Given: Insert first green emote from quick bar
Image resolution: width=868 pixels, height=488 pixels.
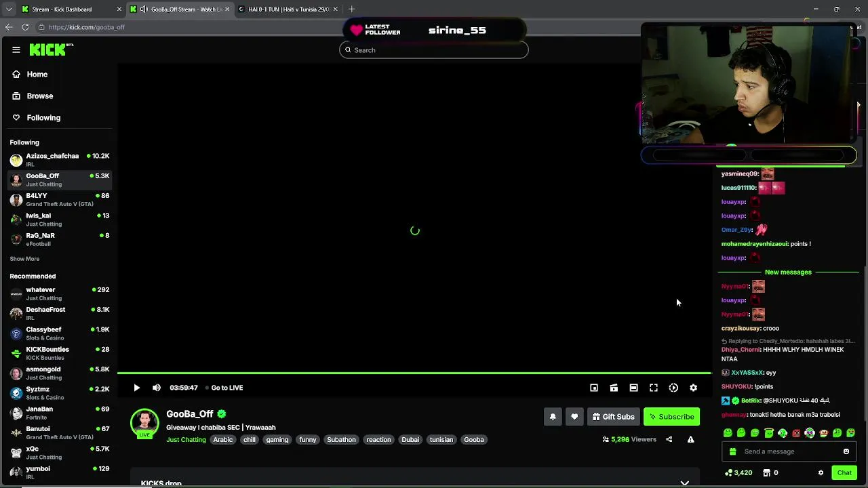Looking at the screenshot, I should coord(728,433).
